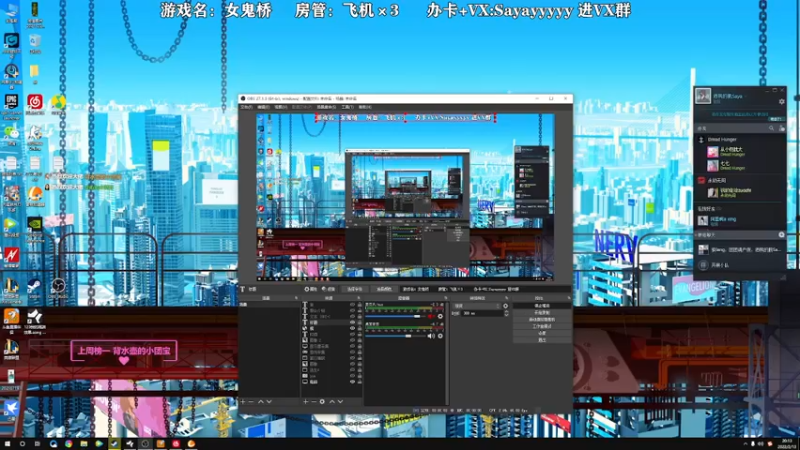This screenshot has height=450, width=800.
Task: Toggle visibility of the third text source
Action: pyautogui.click(x=352, y=316)
